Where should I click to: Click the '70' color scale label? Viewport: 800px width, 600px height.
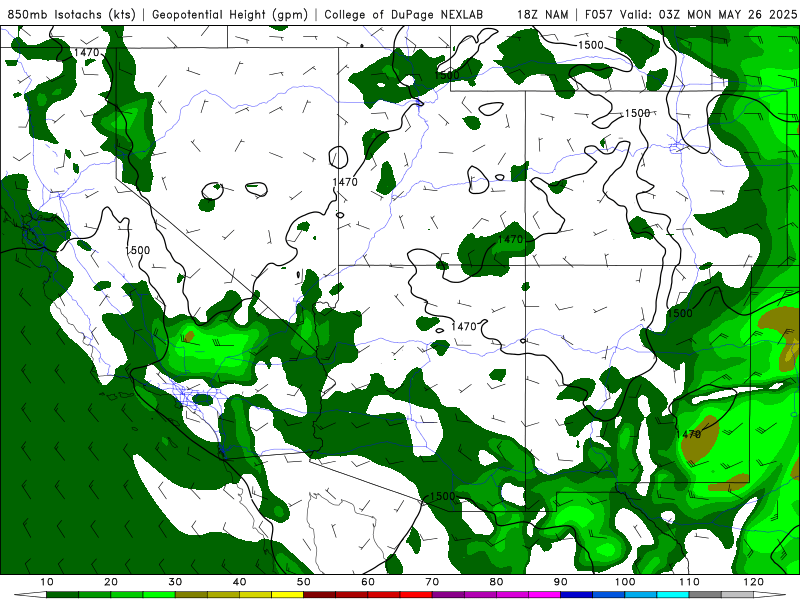432,582
